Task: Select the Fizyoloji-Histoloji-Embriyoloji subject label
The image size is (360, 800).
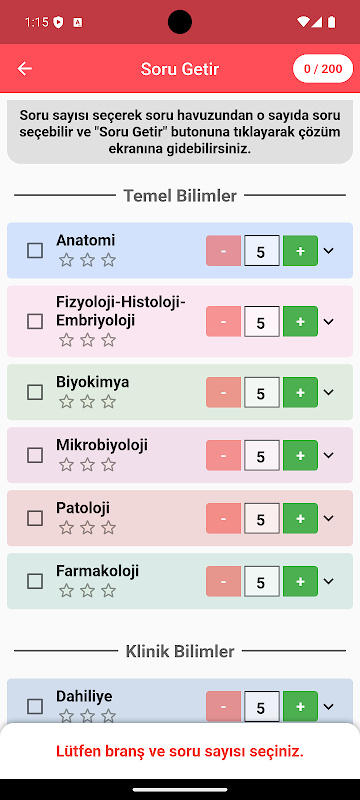Action: 121,311
